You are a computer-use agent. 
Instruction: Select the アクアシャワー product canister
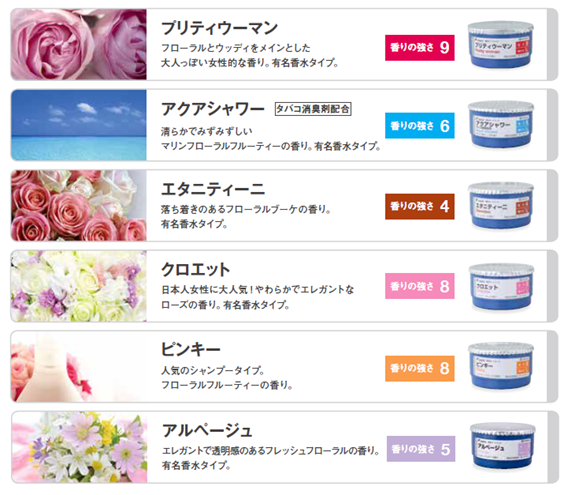(501, 125)
